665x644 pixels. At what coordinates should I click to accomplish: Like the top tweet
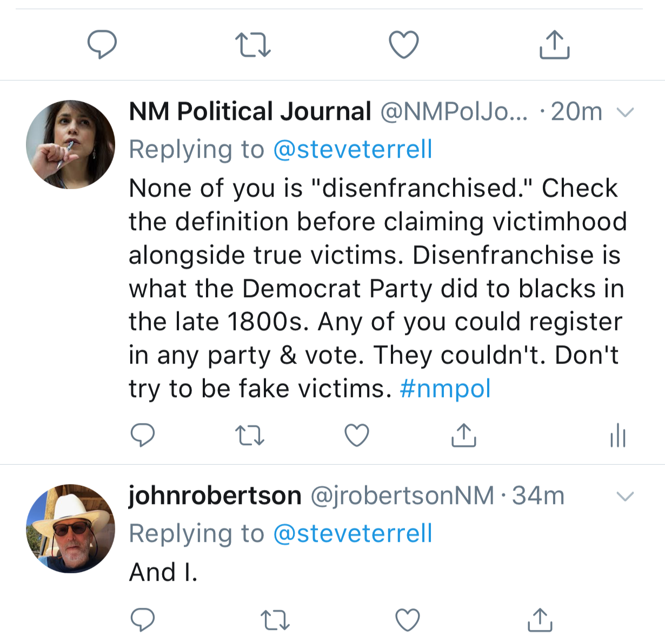pyautogui.click(x=404, y=45)
